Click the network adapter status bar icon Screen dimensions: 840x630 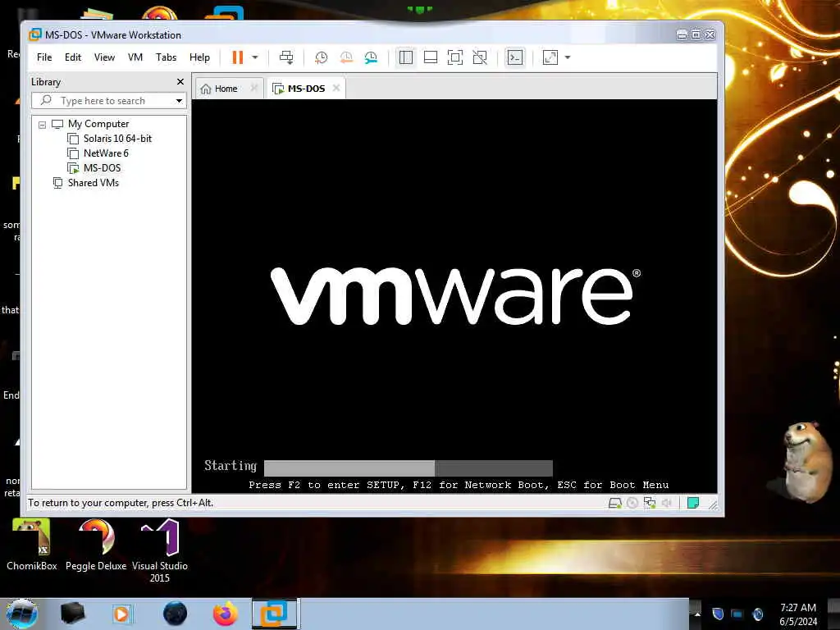click(650, 503)
